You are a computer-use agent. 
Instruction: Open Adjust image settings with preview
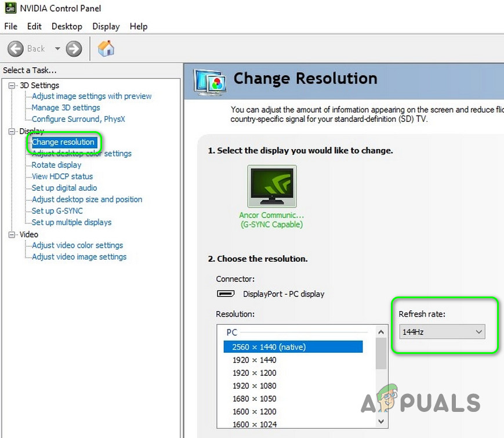coord(92,96)
